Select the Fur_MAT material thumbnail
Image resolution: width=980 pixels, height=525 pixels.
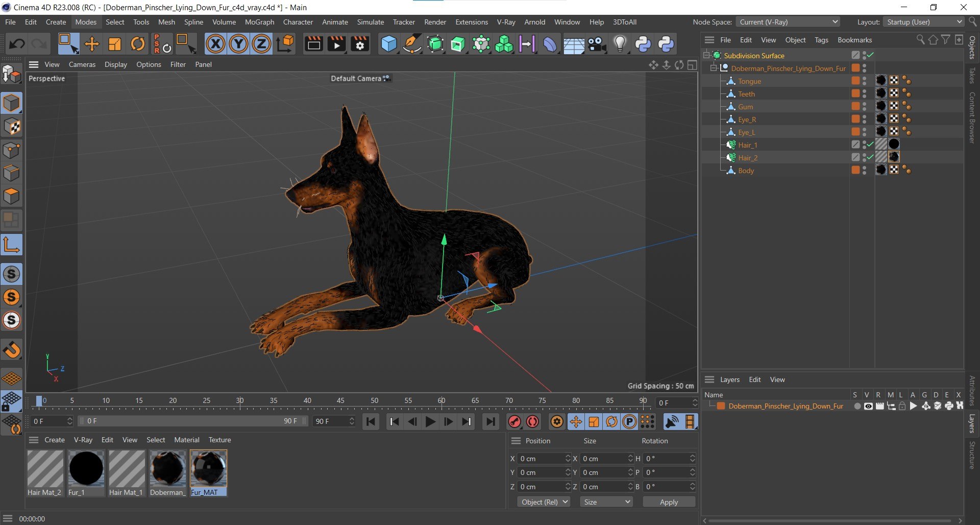208,468
